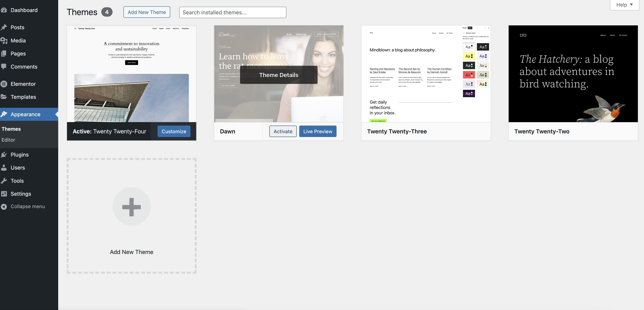Click the Dashboard gauge icon
The width and height of the screenshot is (644, 310).
click(4, 10)
